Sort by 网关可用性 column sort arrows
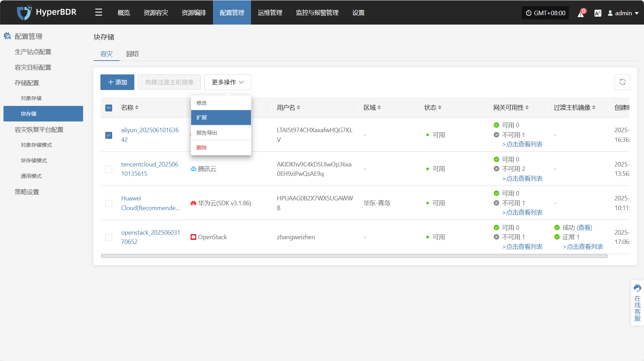Image resolution: width=644 pixels, height=361 pixels. [x=527, y=108]
